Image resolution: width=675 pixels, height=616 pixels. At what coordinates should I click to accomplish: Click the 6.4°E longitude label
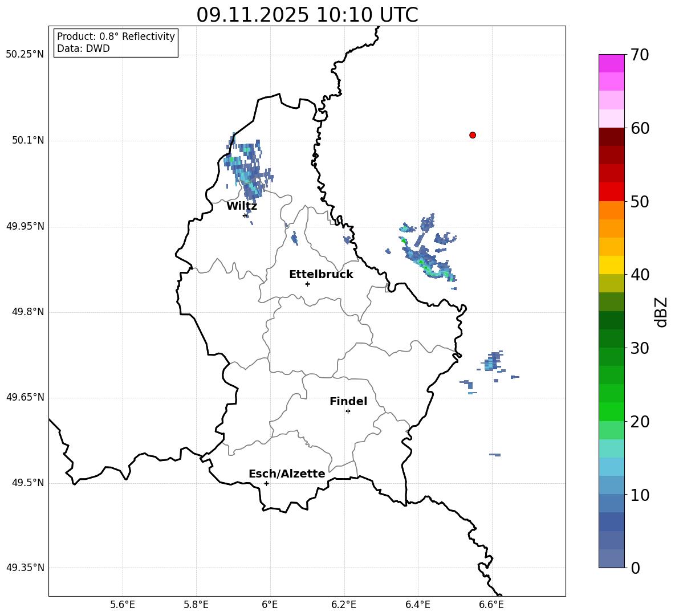tap(417, 605)
